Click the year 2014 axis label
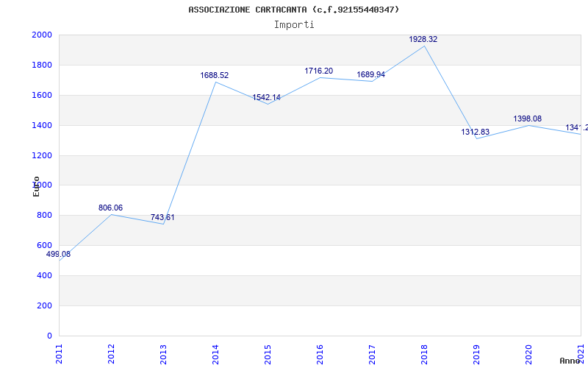The width and height of the screenshot is (588, 368). pyautogui.click(x=215, y=355)
